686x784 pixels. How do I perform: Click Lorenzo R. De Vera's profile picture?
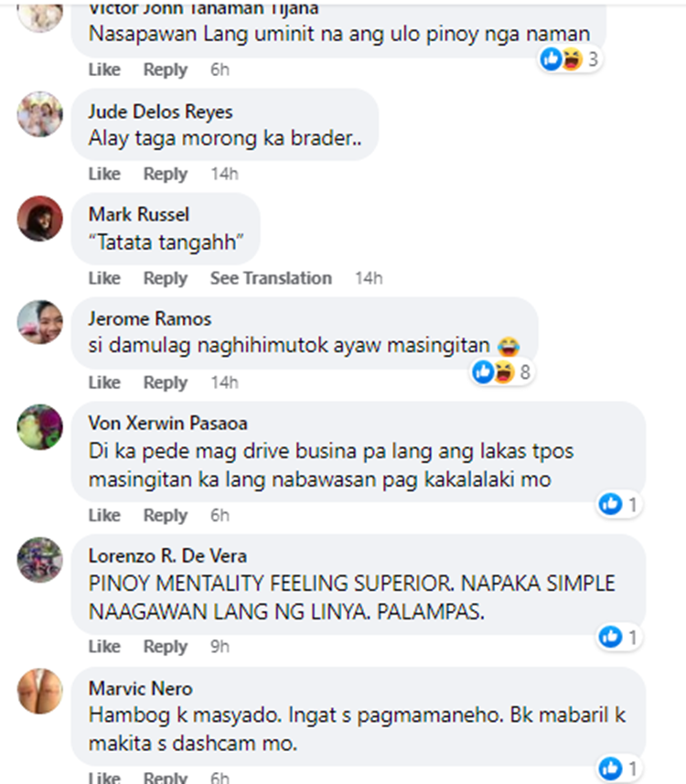pyautogui.click(x=40, y=560)
